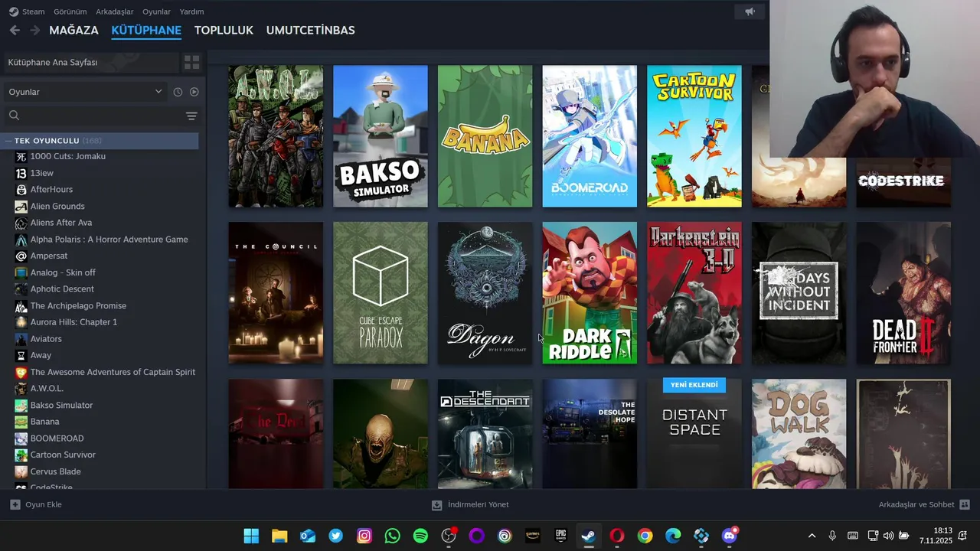
Task: Open Cube Escape Paradox cover
Action: (381, 293)
